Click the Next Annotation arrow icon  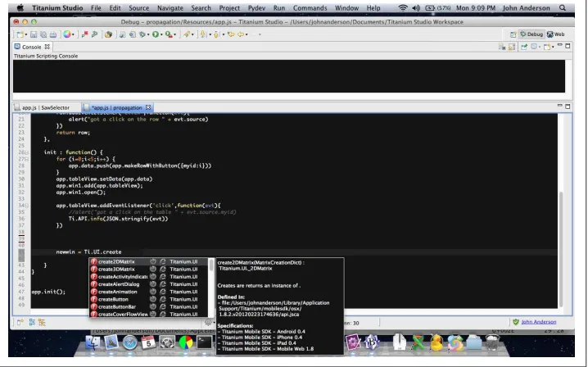pyautogui.click(x=203, y=34)
